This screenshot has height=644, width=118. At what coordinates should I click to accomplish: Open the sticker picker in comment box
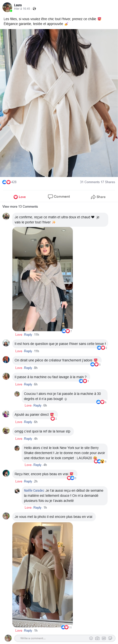(110, 638)
